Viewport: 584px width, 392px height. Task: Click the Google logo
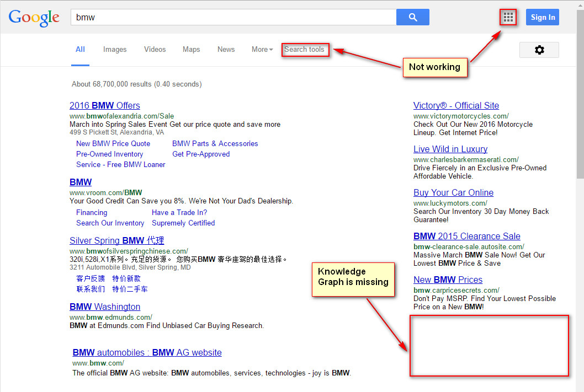coord(34,18)
